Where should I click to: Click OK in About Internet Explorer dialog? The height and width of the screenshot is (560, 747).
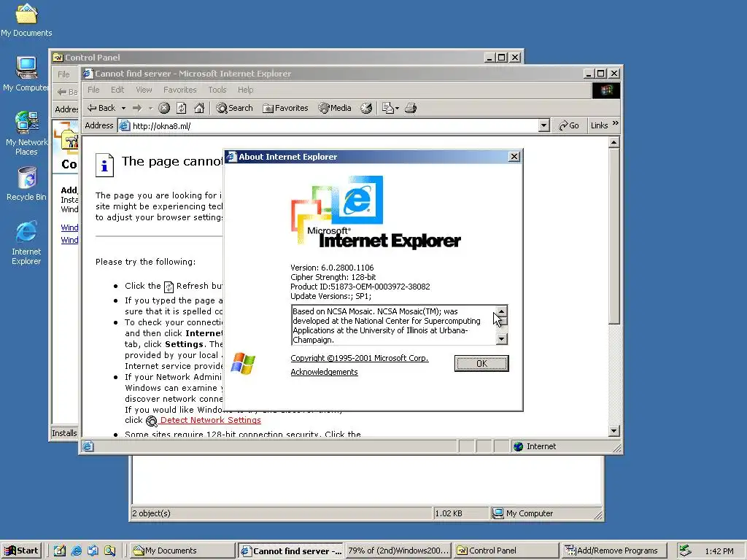pyautogui.click(x=481, y=363)
